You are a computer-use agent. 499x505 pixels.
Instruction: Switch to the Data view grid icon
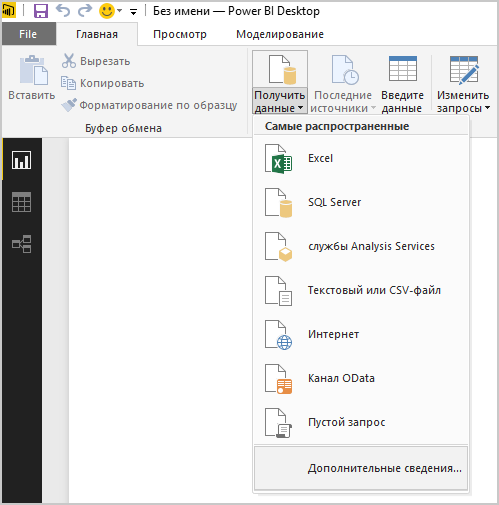point(22,202)
